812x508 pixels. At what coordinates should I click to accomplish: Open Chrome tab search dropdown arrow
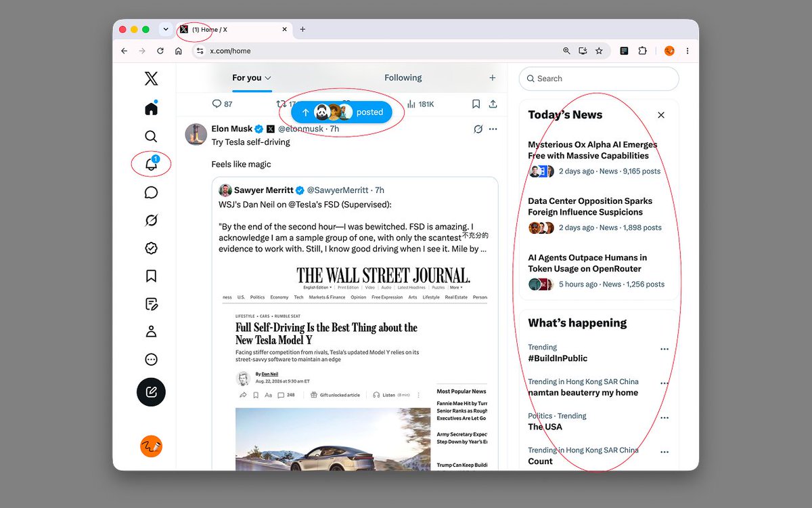click(166, 29)
